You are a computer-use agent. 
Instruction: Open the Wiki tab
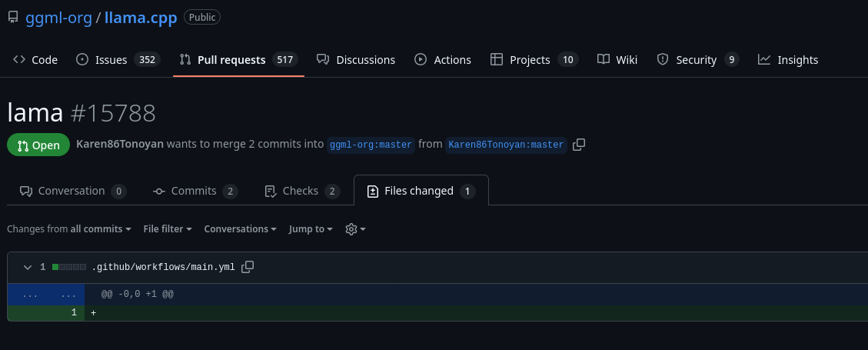click(x=617, y=60)
